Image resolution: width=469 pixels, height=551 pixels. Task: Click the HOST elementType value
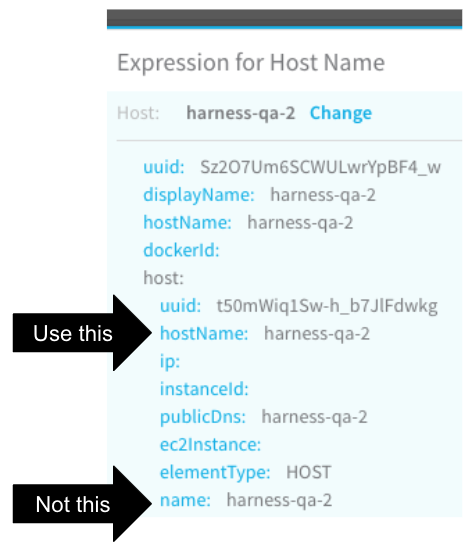pos(308,472)
